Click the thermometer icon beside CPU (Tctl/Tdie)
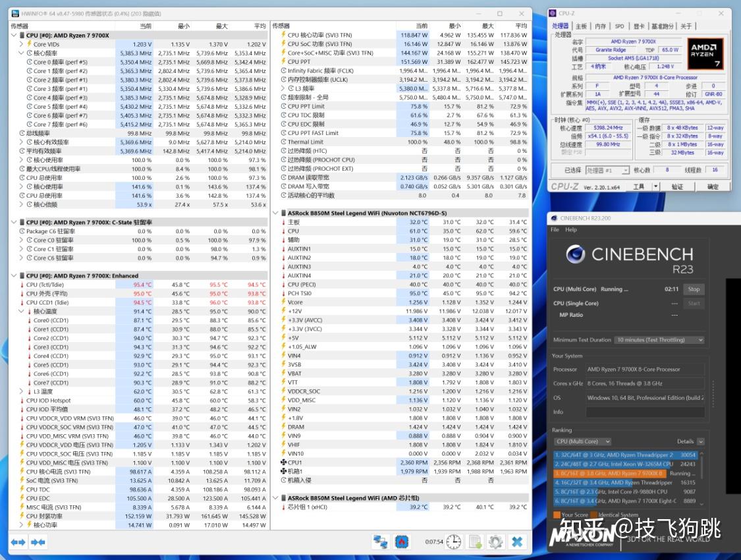This screenshot has width=741, height=560. pyautogui.click(x=22, y=285)
